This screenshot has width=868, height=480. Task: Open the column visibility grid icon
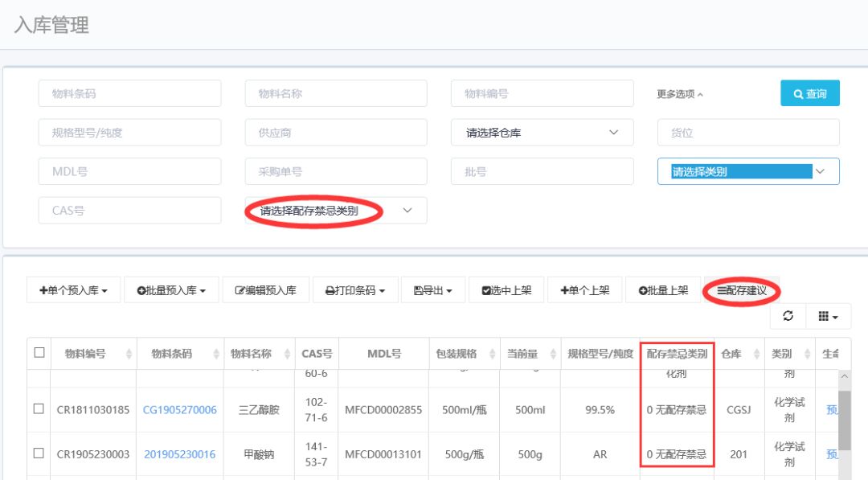(821, 317)
